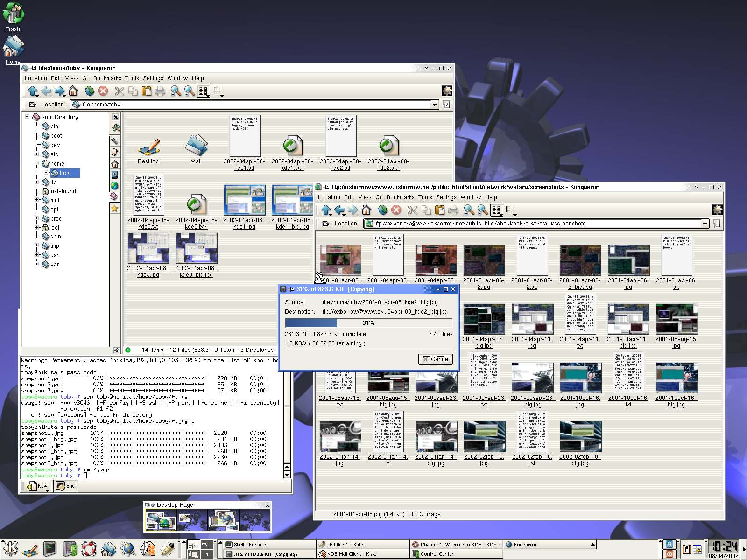Screen dimensions: 747x560
Task: Open the K menu on the panel
Action: coord(10,549)
